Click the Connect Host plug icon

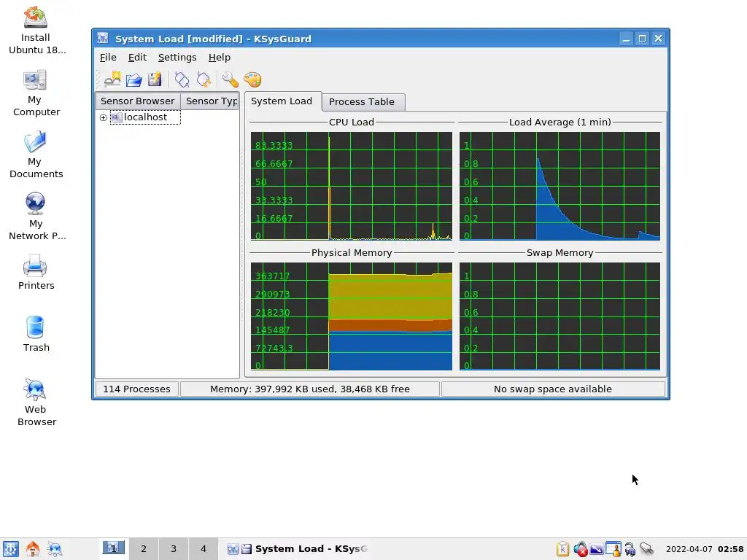182,79
